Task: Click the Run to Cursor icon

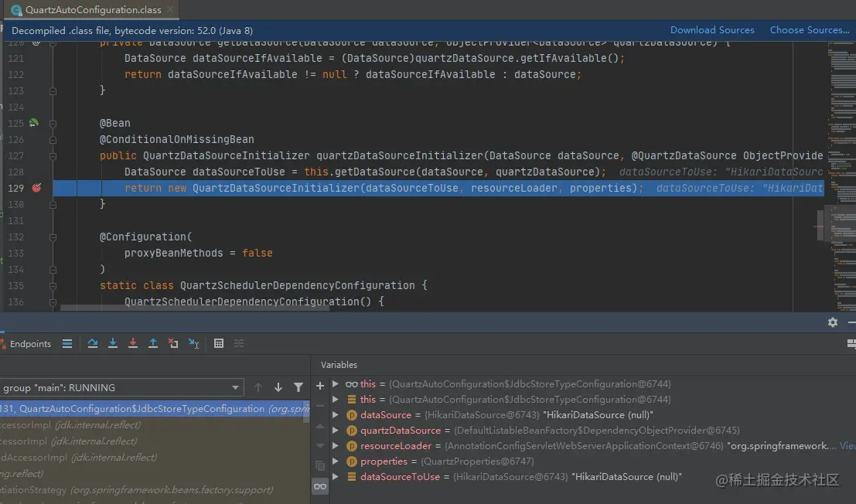Action: pyautogui.click(x=193, y=344)
